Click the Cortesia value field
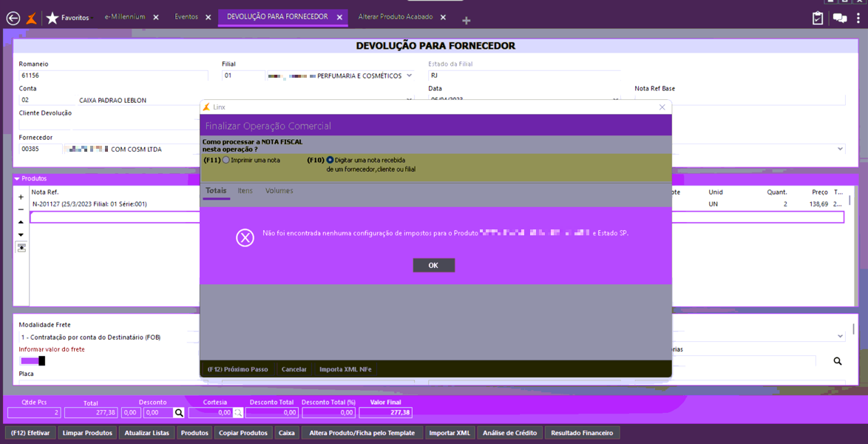Image resolution: width=868 pixels, height=444 pixels. pyautogui.click(x=211, y=412)
